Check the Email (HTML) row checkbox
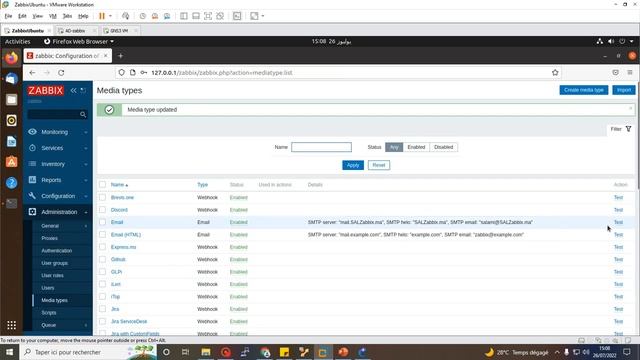Viewport: 640px width, 360px height. tap(102, 235)
